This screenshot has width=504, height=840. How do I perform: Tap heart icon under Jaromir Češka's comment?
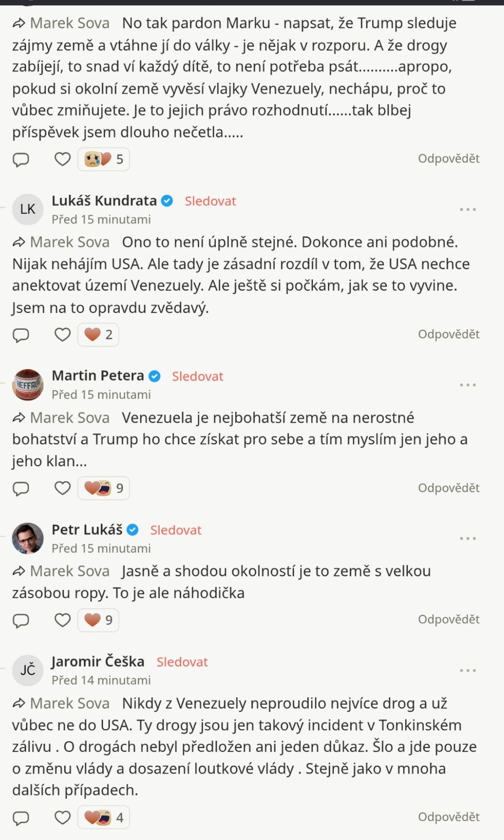pyautogui.click(x=62, y=817)
